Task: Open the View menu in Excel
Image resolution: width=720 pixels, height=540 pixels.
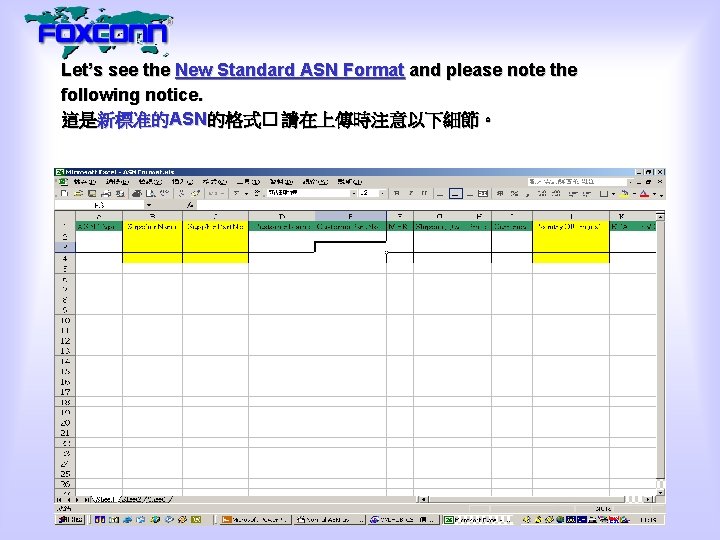Action: point(150,182)
